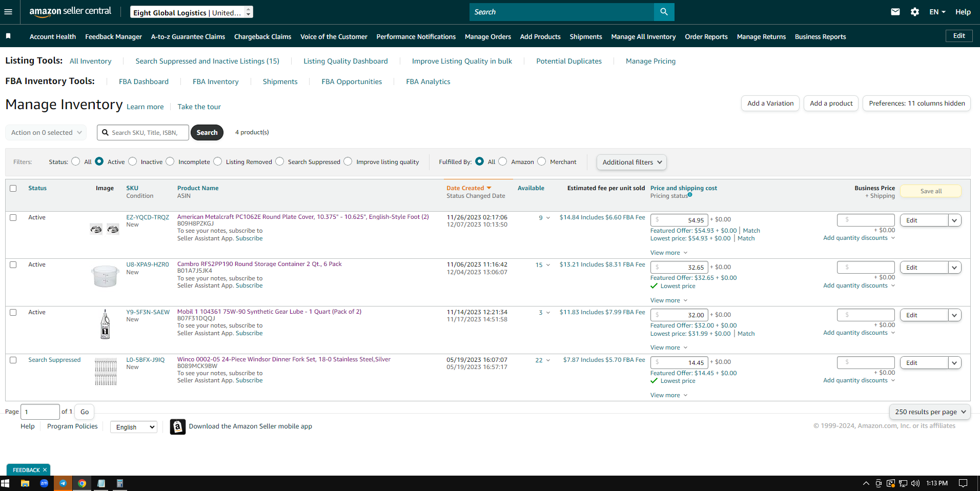The width and height of the screenshot is (980, 491).
Task: Open the settings gear icon
Action: pyautogui.click(x=915, y=12)
